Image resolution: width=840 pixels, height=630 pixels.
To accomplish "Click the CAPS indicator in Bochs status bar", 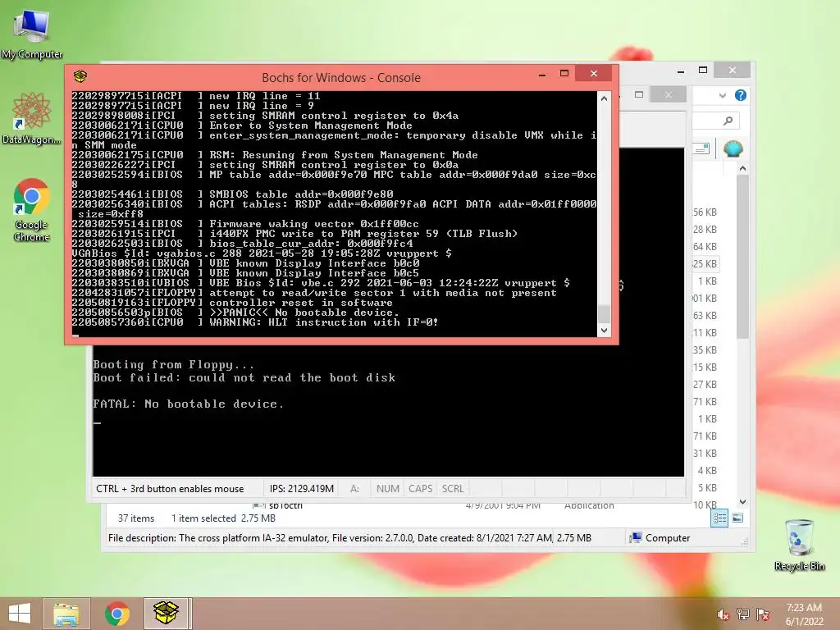I will [x=420, y=489].
